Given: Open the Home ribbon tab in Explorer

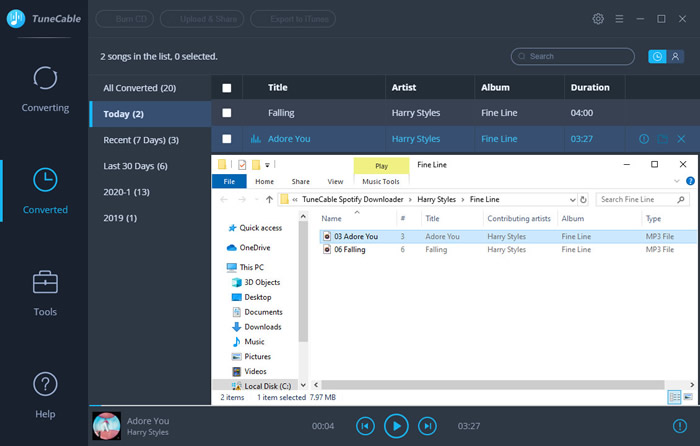Looking at the screenshot, I should pyautogui.click(x=264, y=181).
